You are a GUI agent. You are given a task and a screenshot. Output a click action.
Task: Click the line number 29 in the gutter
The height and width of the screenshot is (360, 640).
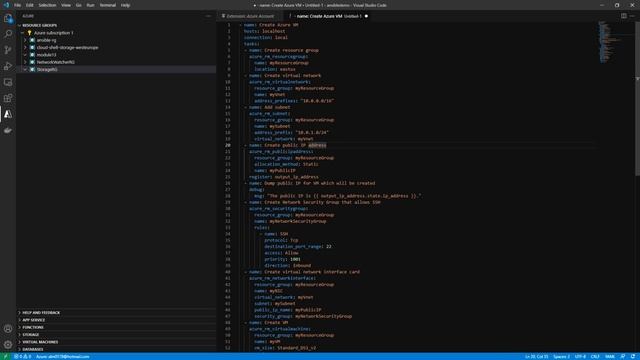(x=228, y=202)
